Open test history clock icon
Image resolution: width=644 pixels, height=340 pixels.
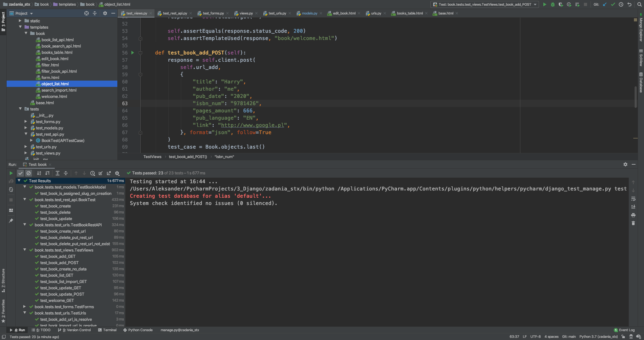(x=92, y=173)
